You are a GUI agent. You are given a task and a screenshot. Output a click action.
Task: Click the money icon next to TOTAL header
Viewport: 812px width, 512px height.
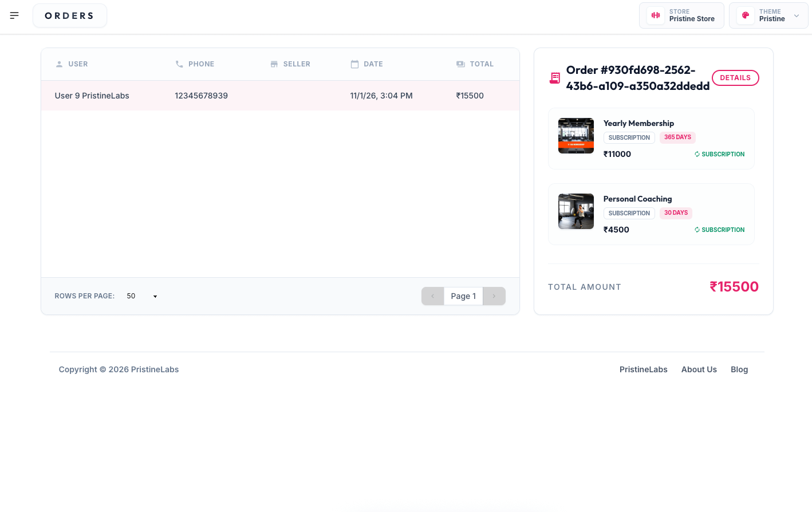coord(461,64)
